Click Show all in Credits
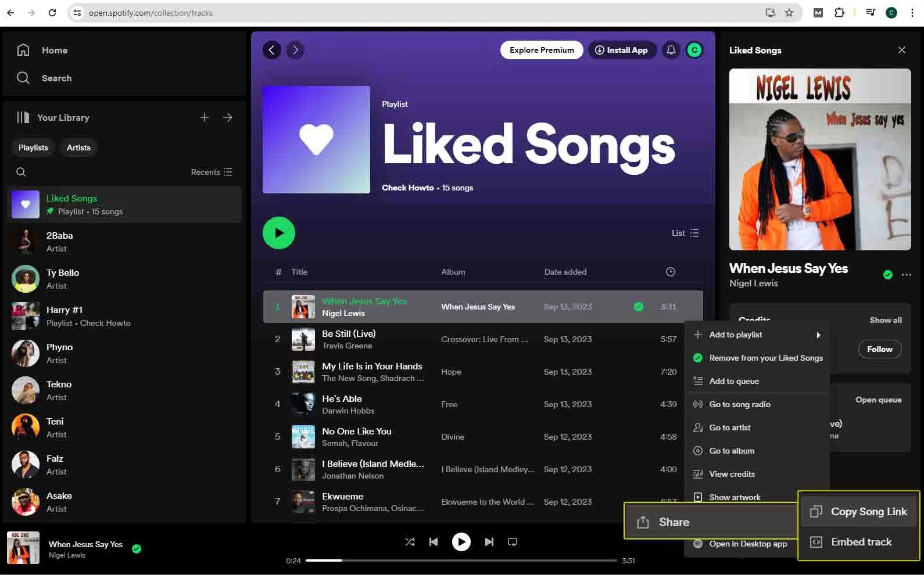This screenshot has width=924, height=575. 885,320
